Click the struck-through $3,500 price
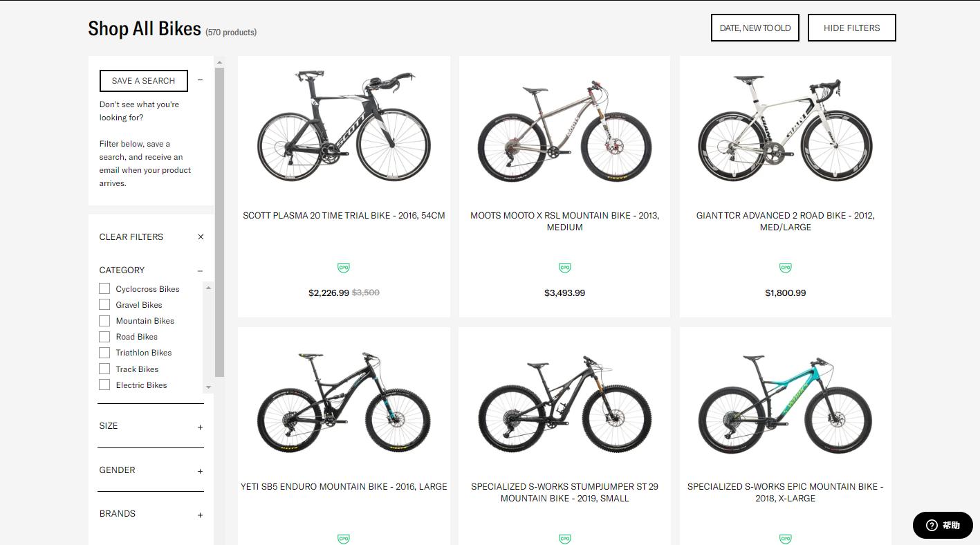The image size is (980, 545). point(366,293)
